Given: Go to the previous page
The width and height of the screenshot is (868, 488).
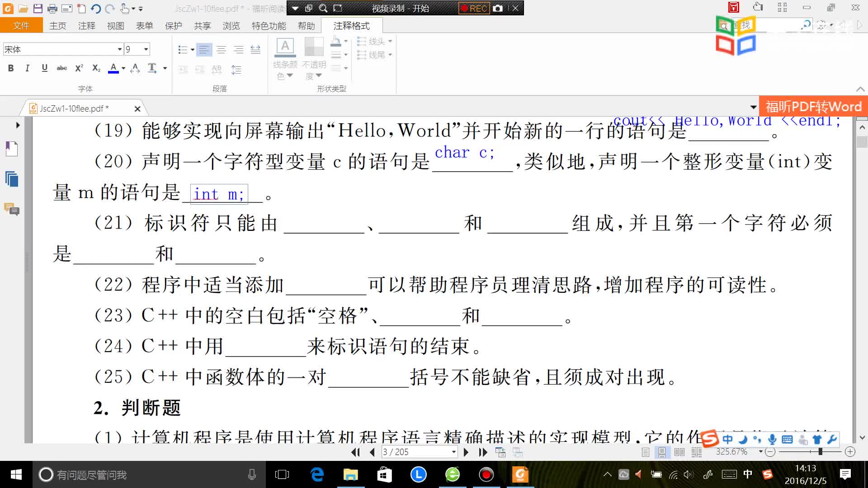Looking at the screenshot, I should tap(372, 452).
